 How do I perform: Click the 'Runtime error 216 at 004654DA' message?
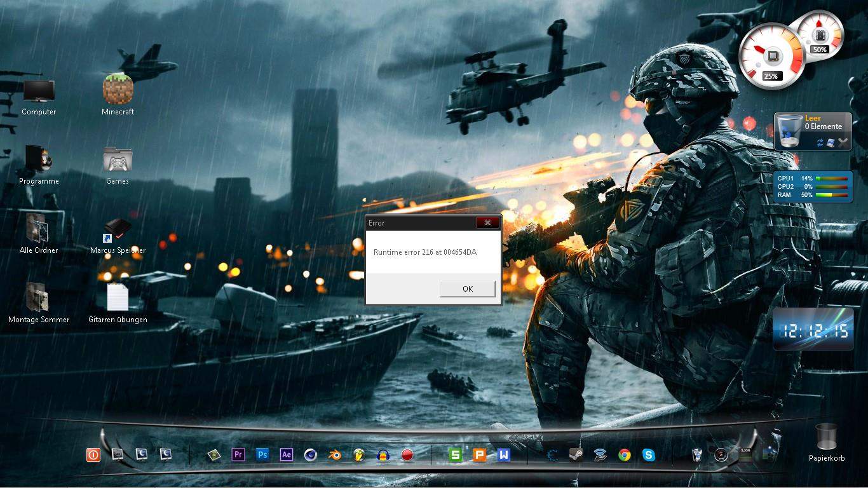tap(425, 252)
